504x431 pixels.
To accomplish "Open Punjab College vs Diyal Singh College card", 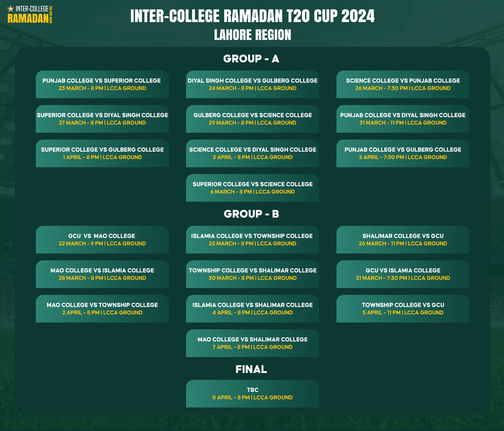I will pyautogui.click(x=403, y=119).
